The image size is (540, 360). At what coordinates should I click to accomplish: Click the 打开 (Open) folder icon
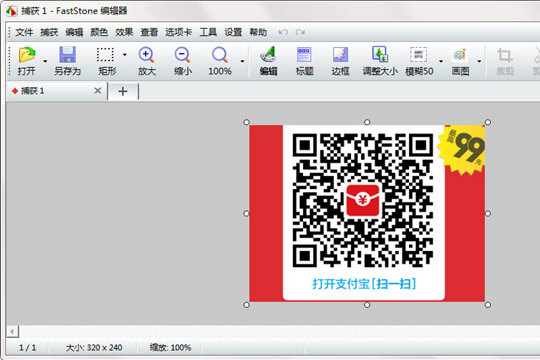point(27,55)
